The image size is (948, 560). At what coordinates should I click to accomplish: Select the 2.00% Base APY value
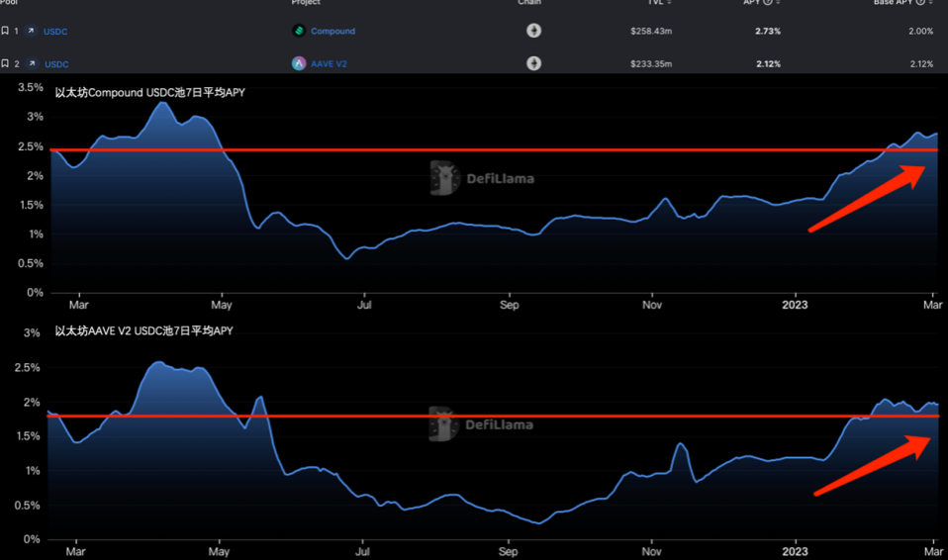click(x=921, y=31)
